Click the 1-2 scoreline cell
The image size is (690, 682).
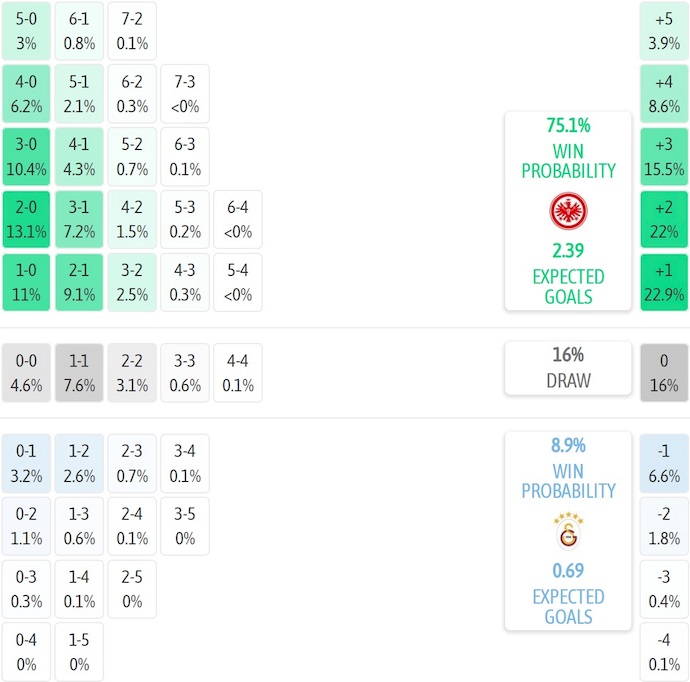point(79,463)
